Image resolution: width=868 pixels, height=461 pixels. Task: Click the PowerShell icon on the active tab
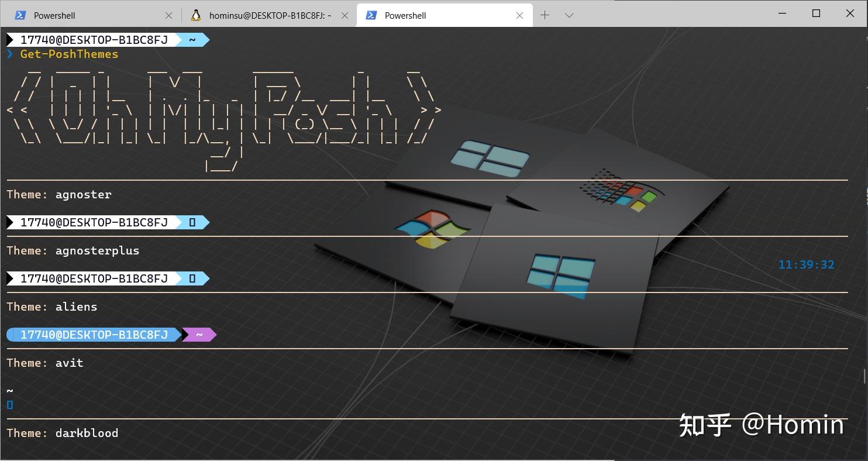[x=371, y=15]
